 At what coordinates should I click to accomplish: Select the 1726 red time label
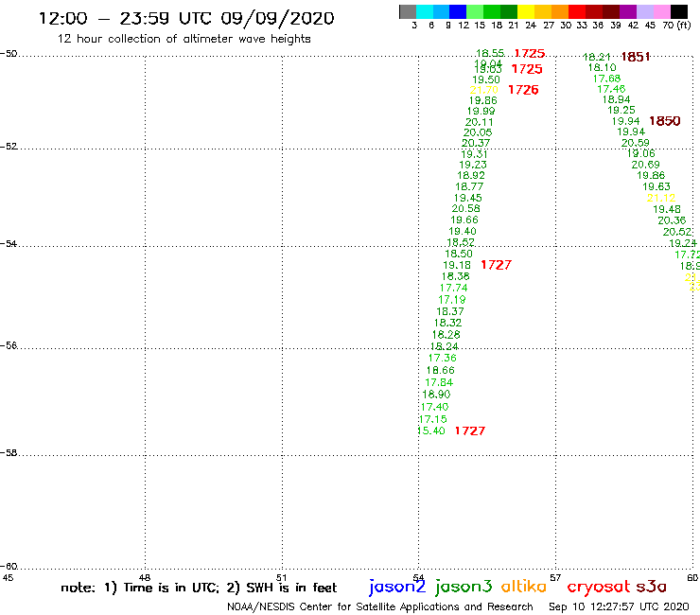tap(523, 90)
